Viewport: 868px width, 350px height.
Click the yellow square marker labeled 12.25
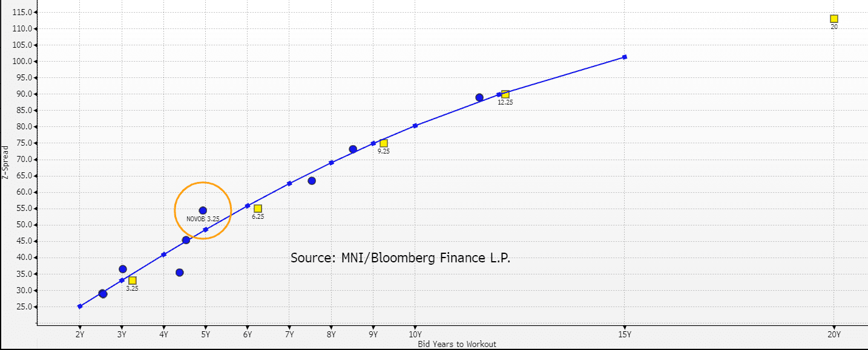[x=504, y=94]
